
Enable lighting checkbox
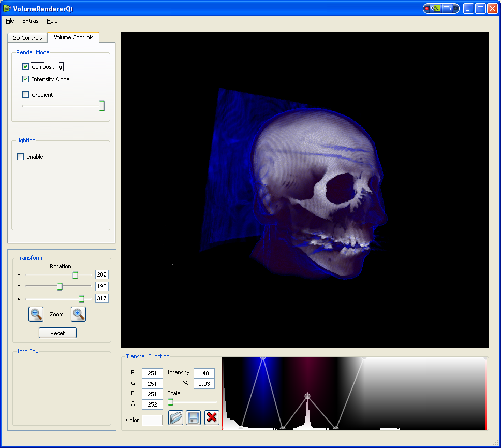tap(21, 157)
